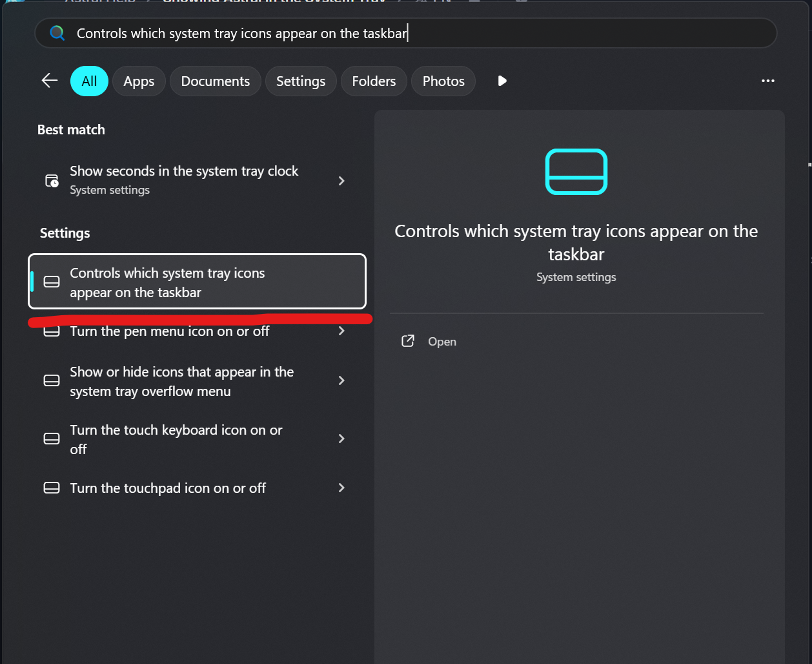Open Turn the pen menu icon on or off
Screen dimensions: 812x664
tap(197, 331)
